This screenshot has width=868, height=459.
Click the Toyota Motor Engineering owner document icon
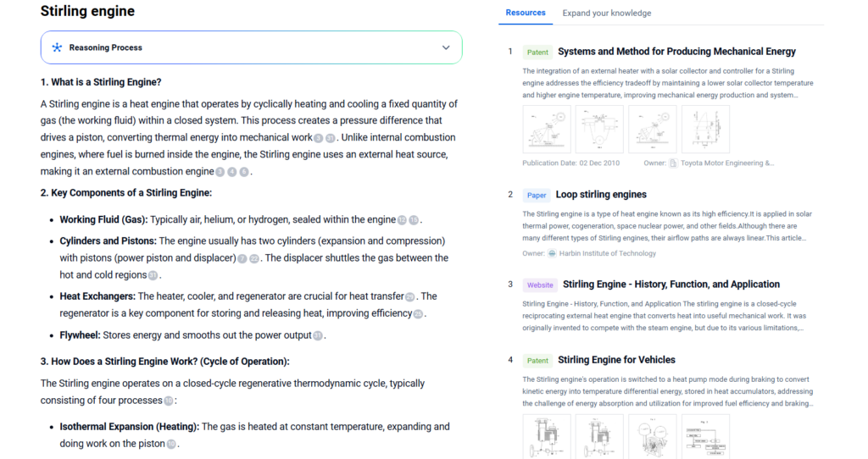tap(673, 163)
